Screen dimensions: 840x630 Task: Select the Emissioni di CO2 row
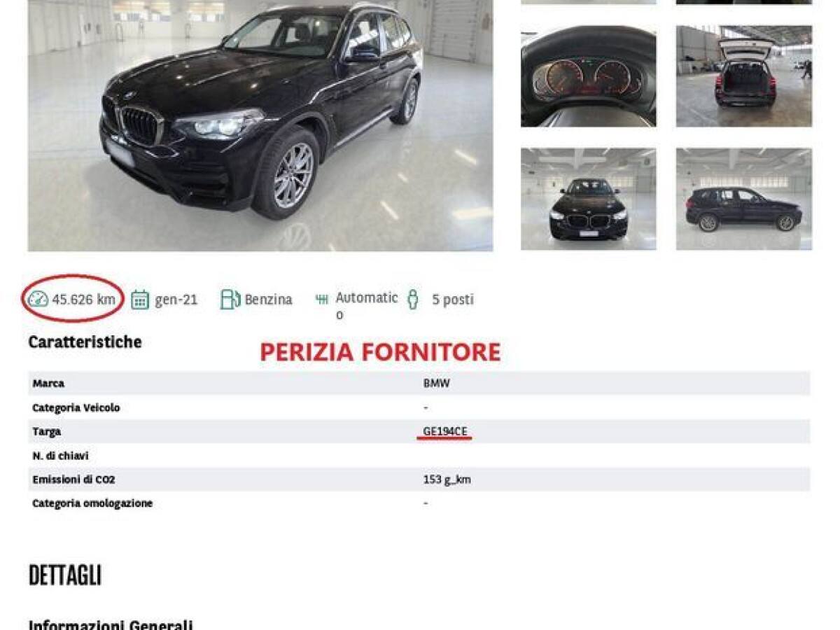pyautogui.click(x=419, y=479)
